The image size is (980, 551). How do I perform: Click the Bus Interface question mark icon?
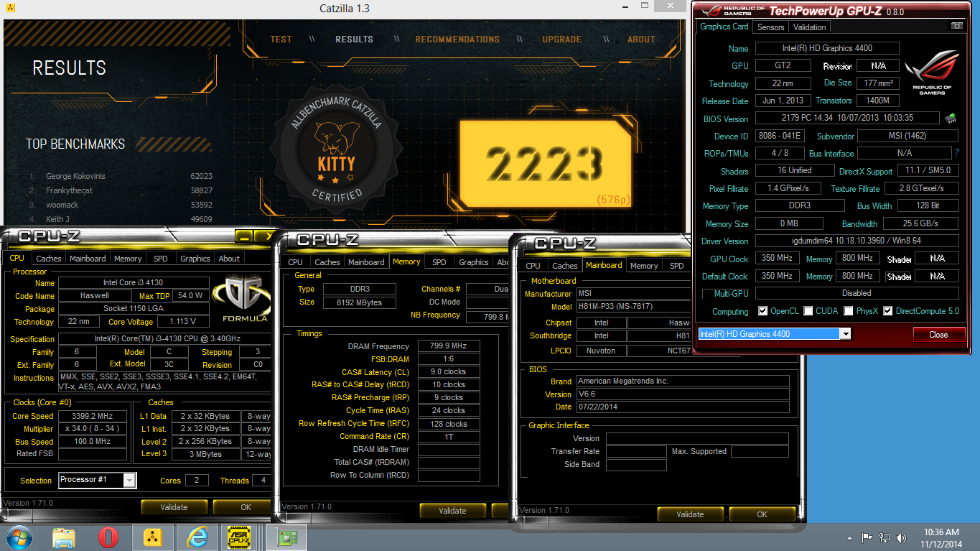(x=956, y=153)
